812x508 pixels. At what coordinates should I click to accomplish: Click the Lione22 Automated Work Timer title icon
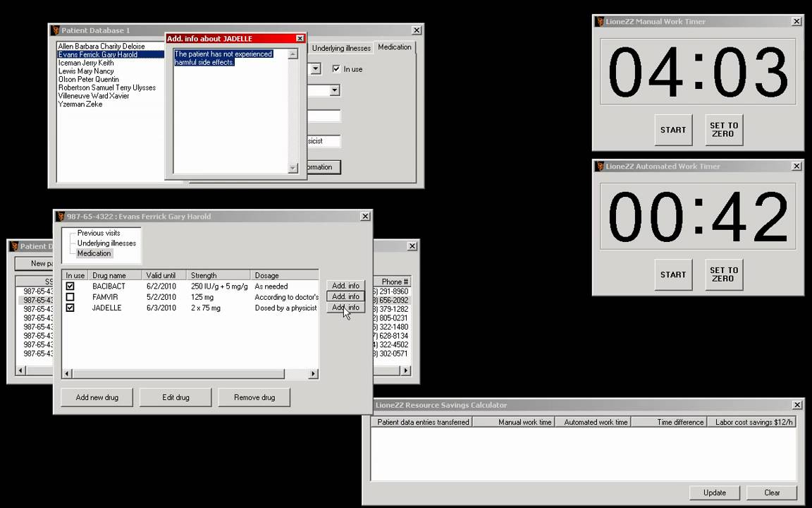pos(600,167)
